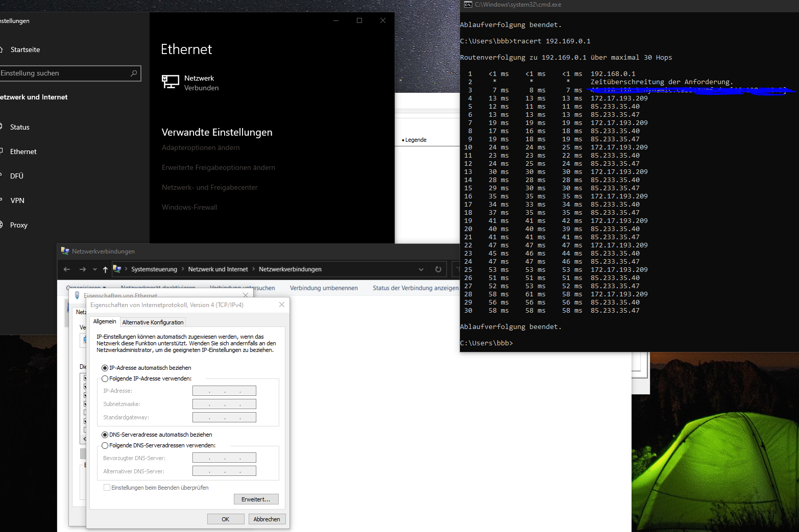Expand chevron after Systemsteuerung breadcrumb
Screen dimensions: 799x532
click(183, 269)
